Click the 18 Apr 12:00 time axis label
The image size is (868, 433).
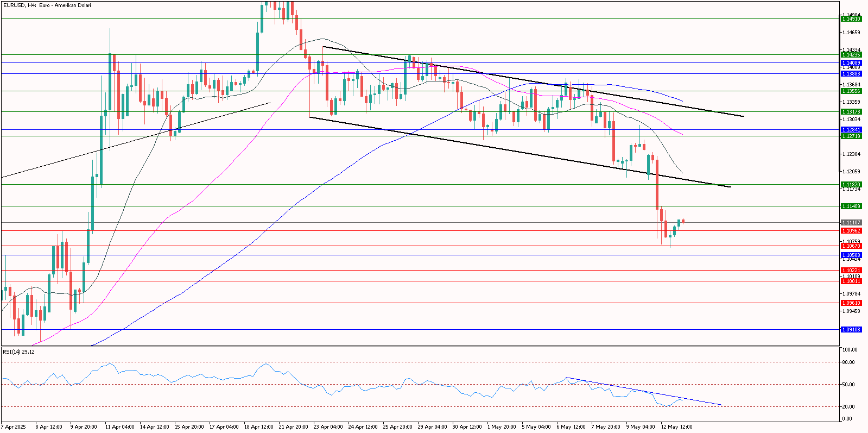pyautogui.click(x=258, y=427)
